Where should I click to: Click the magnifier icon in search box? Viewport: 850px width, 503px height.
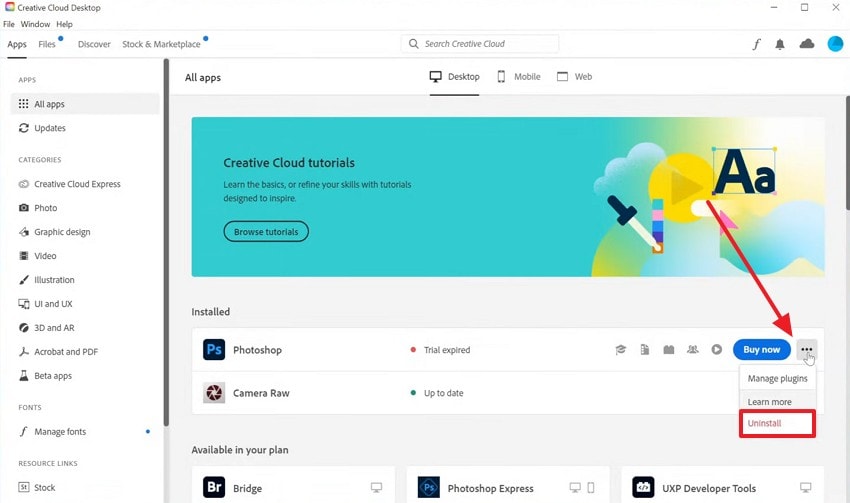point(414,43)
